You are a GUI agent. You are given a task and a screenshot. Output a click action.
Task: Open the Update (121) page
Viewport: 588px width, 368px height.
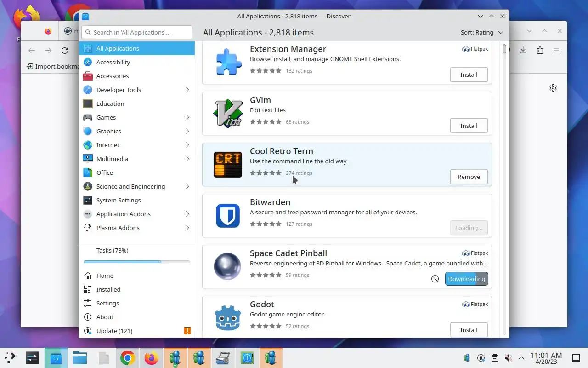point(137,331)
